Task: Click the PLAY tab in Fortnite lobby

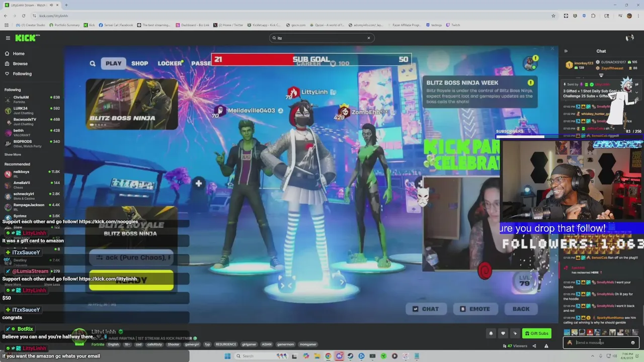Action: click(x=113, y=63)
